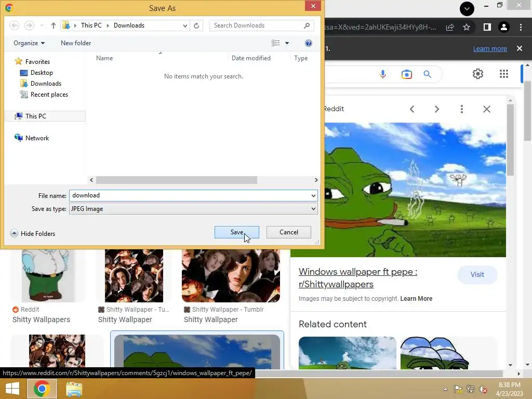Hide Folders in the Save As dialog
Viewport: 532px width, 399px height.
click(33, 233)
